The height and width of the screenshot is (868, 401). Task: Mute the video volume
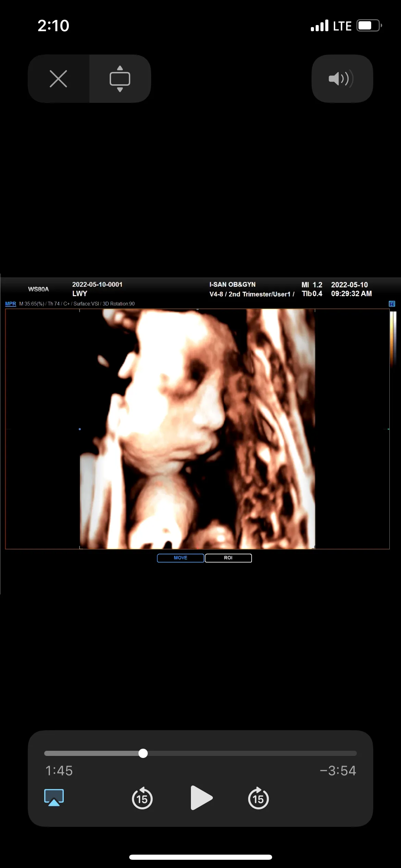[x=342, y=79]
